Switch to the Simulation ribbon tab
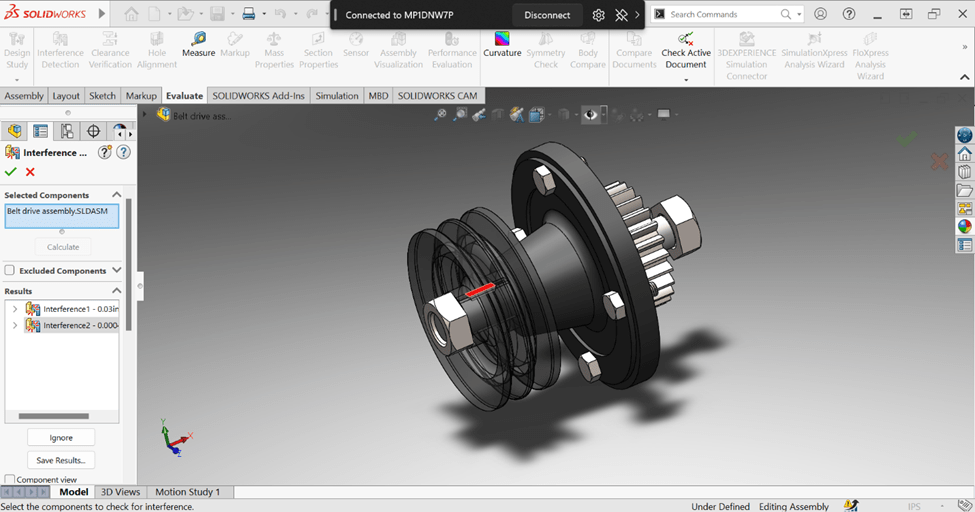 (337, 96)
